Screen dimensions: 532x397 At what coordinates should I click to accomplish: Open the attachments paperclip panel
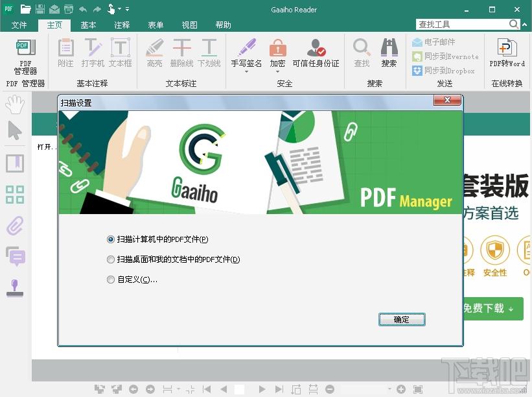[x=15, y=226]
